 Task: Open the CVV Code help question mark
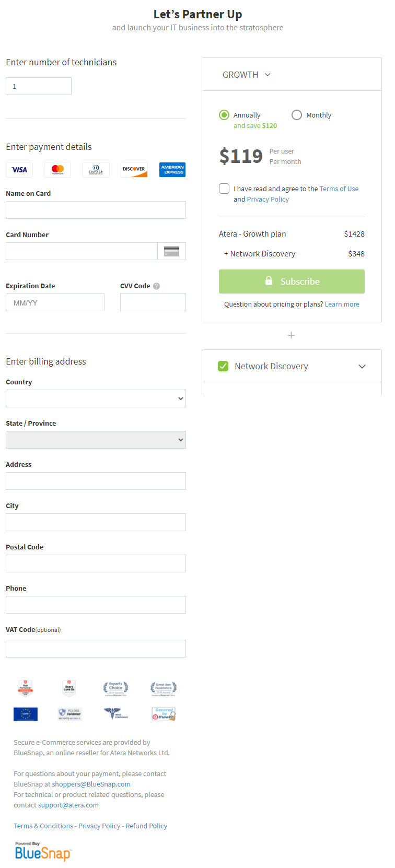tap(156, 286)
